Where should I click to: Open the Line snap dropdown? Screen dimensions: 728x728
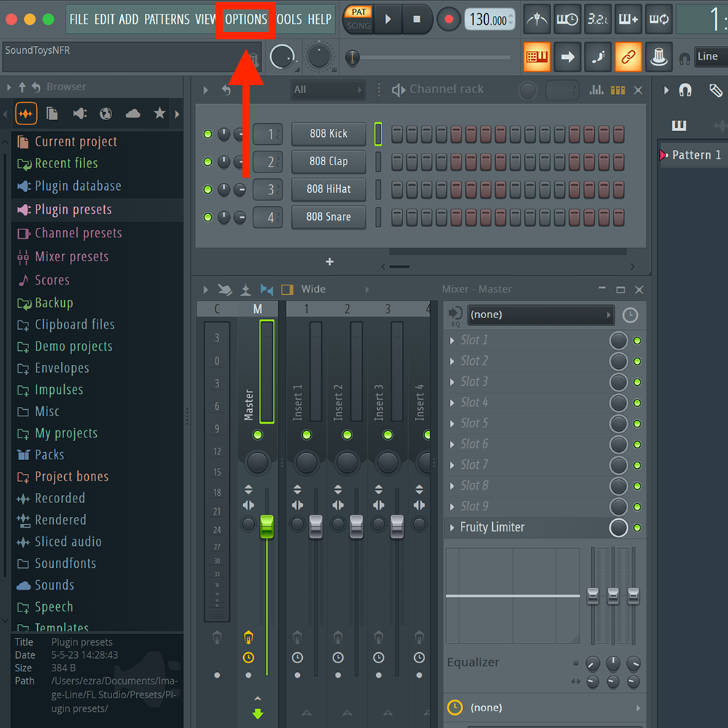(x=711, y=57)
